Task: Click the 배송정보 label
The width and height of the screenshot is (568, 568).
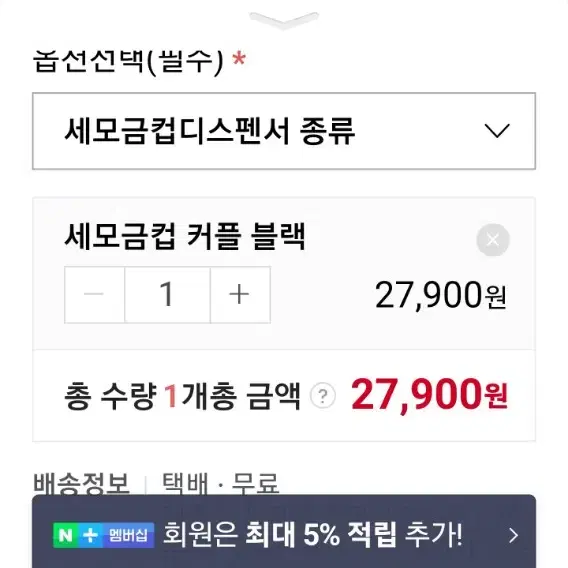Action: tap(81, 483)
